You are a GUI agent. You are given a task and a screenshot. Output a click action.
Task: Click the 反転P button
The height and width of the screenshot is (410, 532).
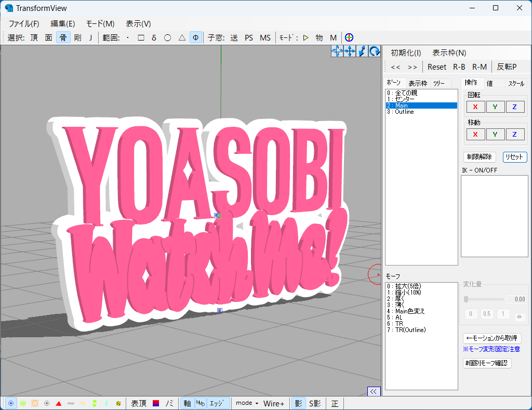[507, 67]
